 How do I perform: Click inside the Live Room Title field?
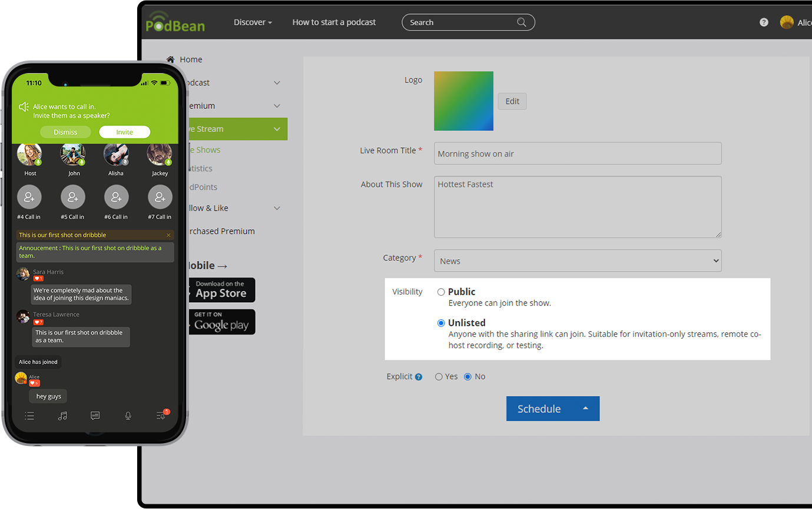click(x=577, y=153)
